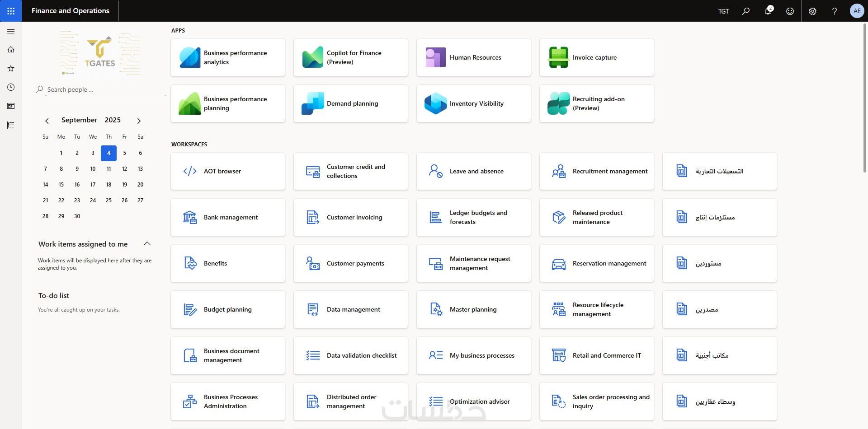Open the Resource lifecycle management workspace

click(597, 309)
